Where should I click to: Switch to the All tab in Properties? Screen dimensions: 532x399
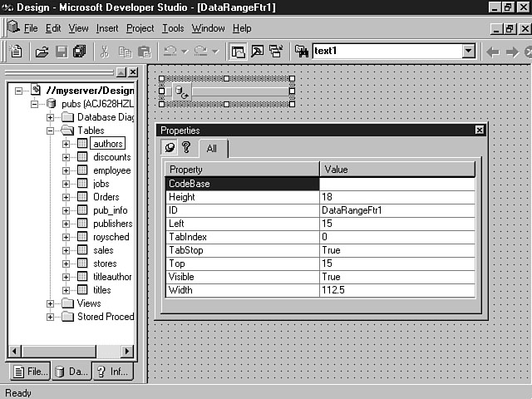[x=212, y=149]
